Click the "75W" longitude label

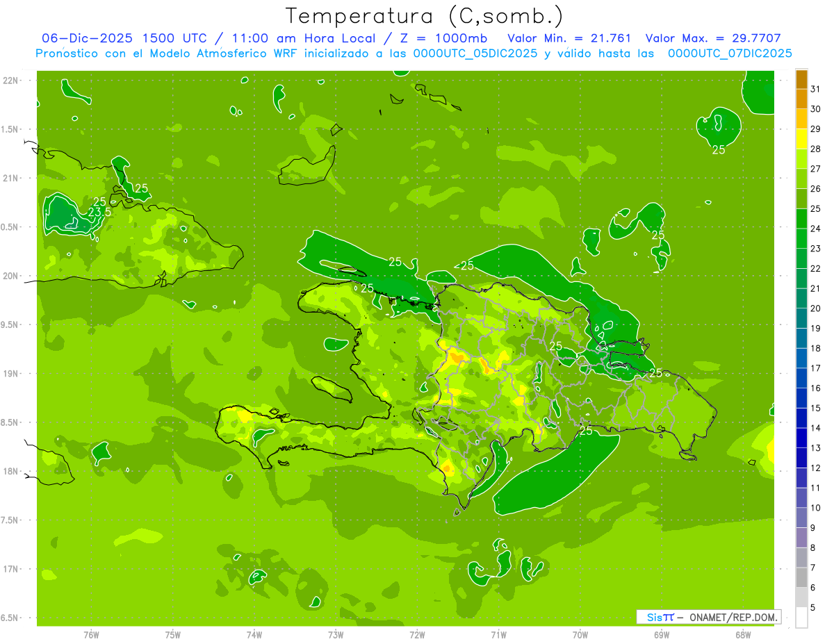[173, 634]
